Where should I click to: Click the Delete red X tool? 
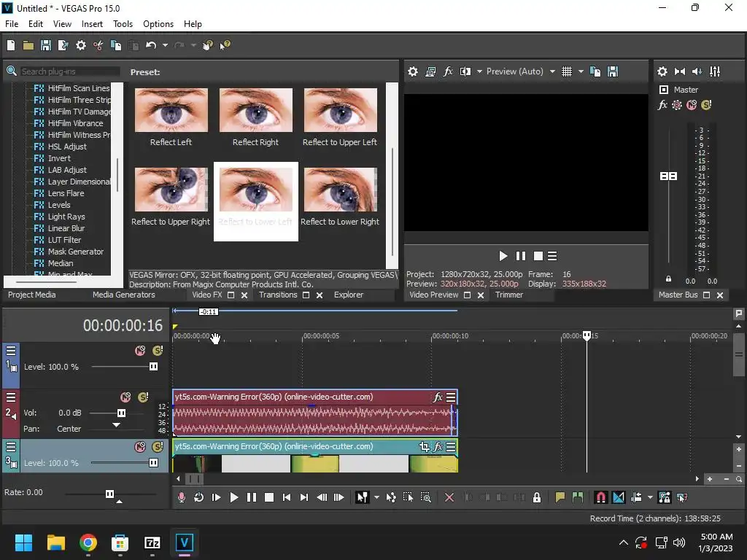[x=449, y=497]
